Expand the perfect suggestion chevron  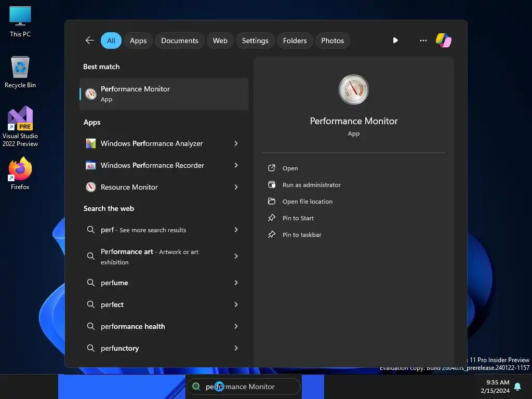pos(236,304)
